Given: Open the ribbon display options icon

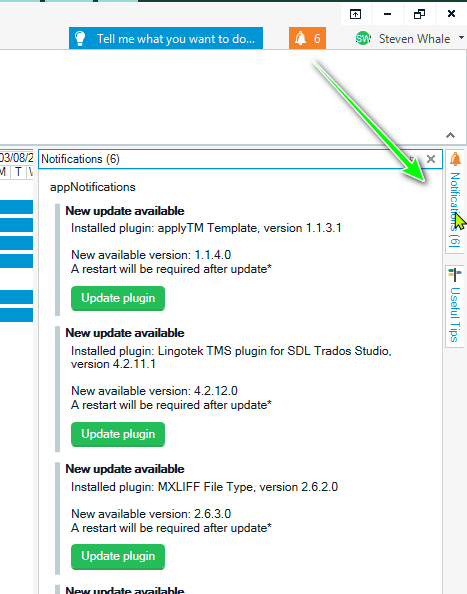Looking at the screenshot, I should point(355,14).
